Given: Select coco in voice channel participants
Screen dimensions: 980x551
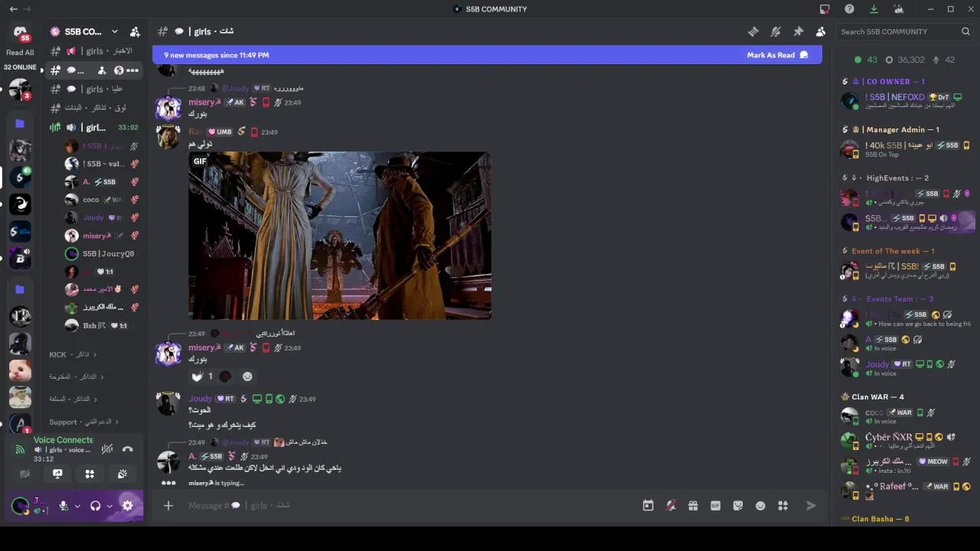Looking at the screenshot, I should pyautogui.click(x=101, y=200).
